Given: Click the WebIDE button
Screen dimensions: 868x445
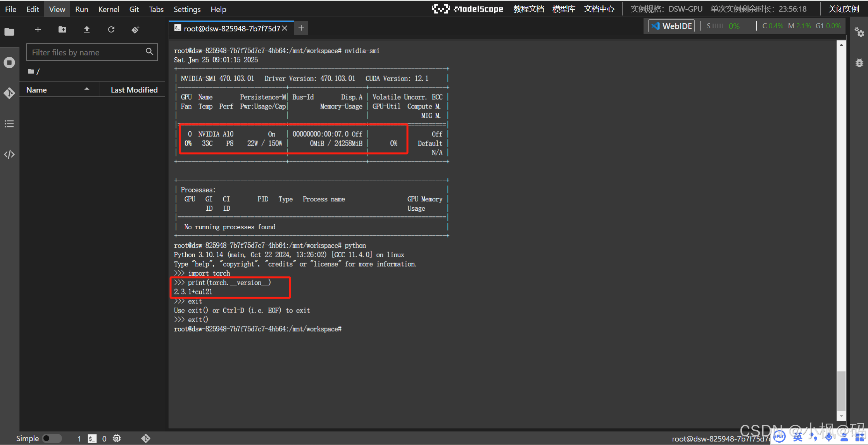Looking at the screenshot, I should click(672, 26).
